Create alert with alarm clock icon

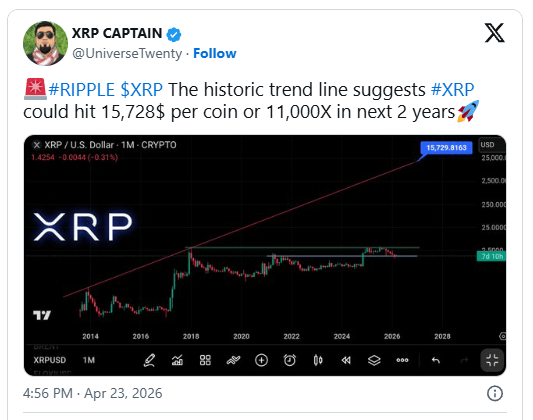click(x=290, y=360)
